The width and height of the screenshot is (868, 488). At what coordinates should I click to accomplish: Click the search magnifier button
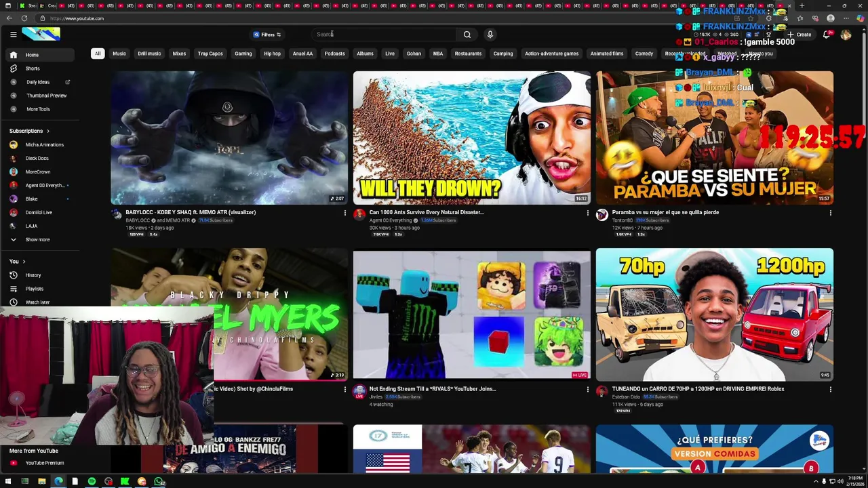(467, 35)
